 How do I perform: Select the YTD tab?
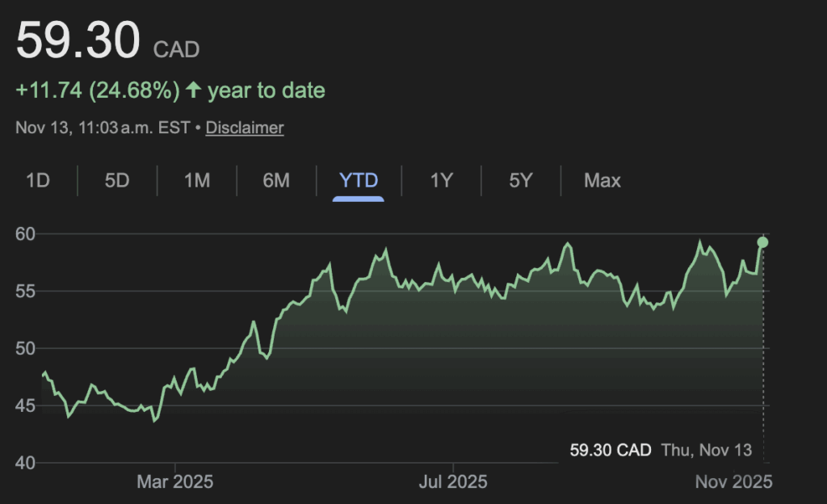pyautogui.click(x=359, y=180)
